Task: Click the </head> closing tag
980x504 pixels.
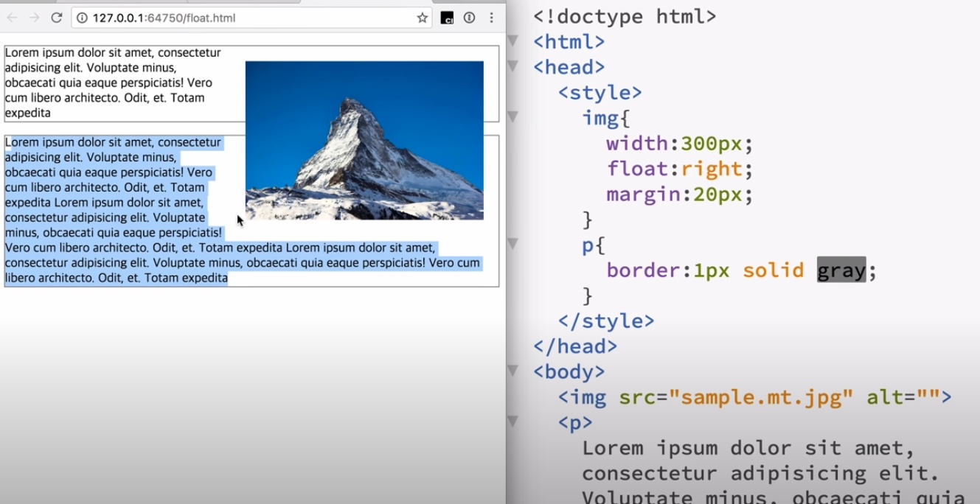Action: [x=575, y=346]
